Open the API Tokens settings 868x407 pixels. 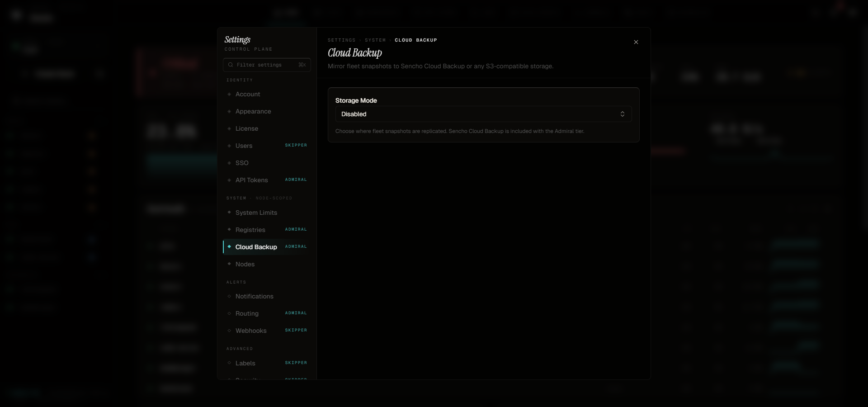click(267, 180)
